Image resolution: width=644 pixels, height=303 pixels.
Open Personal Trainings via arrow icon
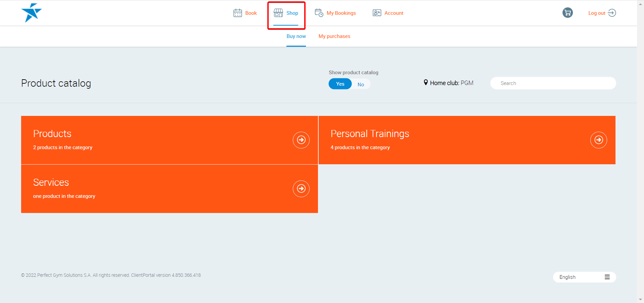point(598,140)
